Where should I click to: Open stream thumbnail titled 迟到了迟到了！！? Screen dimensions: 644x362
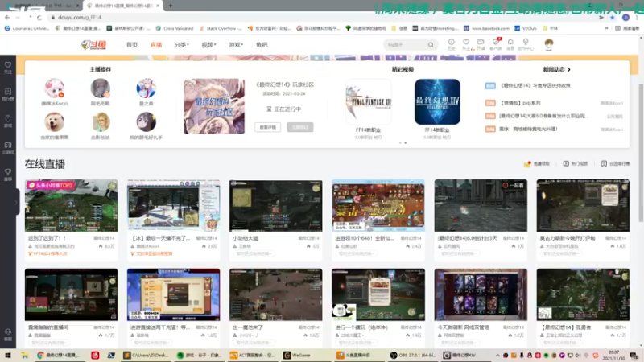71,206
